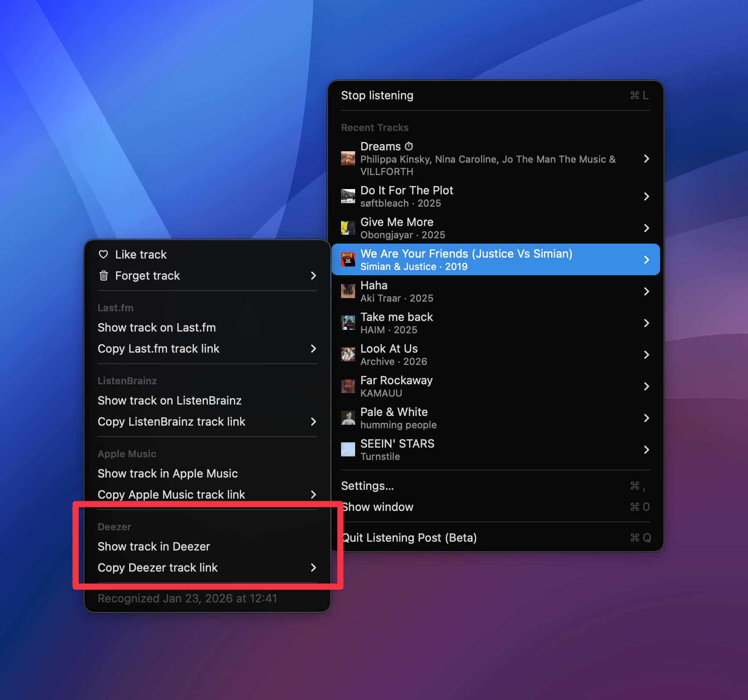Expand Copy Deezer track link submenu arrow

pyautogui.click(x=313, y=568)
